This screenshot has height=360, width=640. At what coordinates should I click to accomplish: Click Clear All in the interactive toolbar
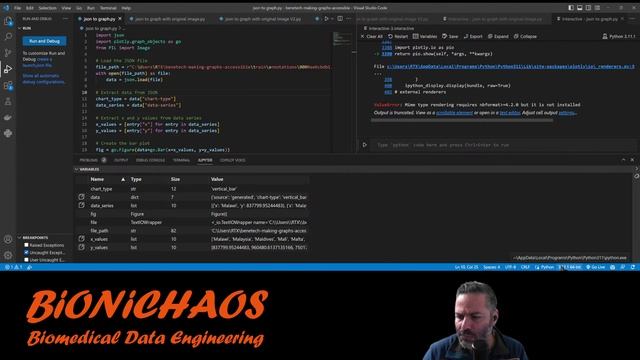(371, 36)
